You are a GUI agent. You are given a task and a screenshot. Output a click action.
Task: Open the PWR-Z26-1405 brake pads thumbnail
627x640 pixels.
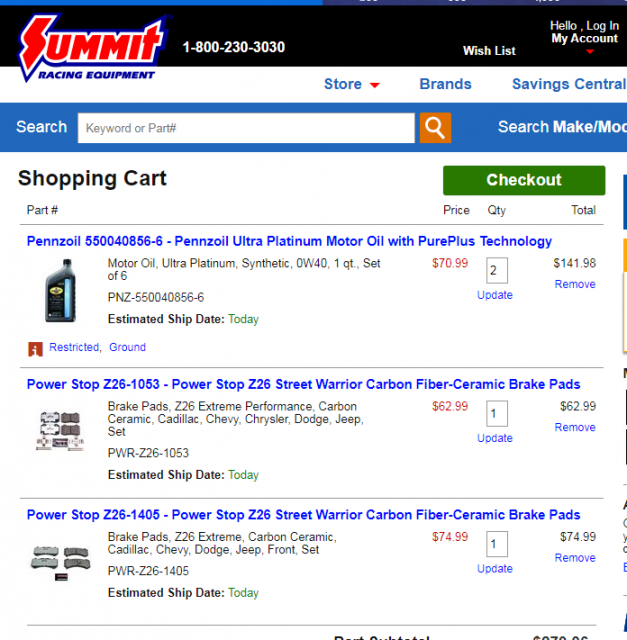[x=60, y=562]
